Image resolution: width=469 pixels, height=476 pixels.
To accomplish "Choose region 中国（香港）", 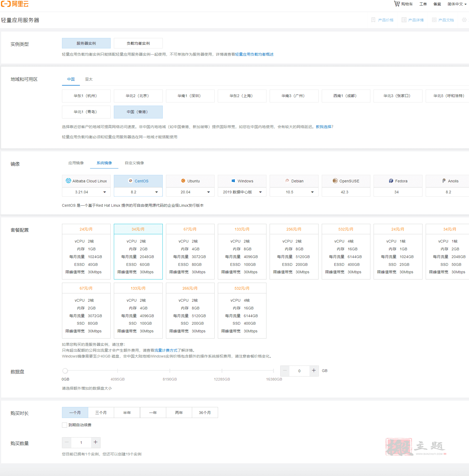I will [x=138, y=112].
